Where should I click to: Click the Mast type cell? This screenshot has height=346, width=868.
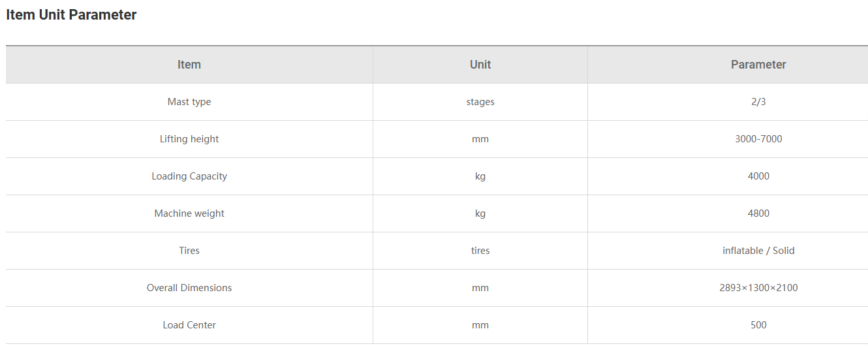(x=189, y=102)
